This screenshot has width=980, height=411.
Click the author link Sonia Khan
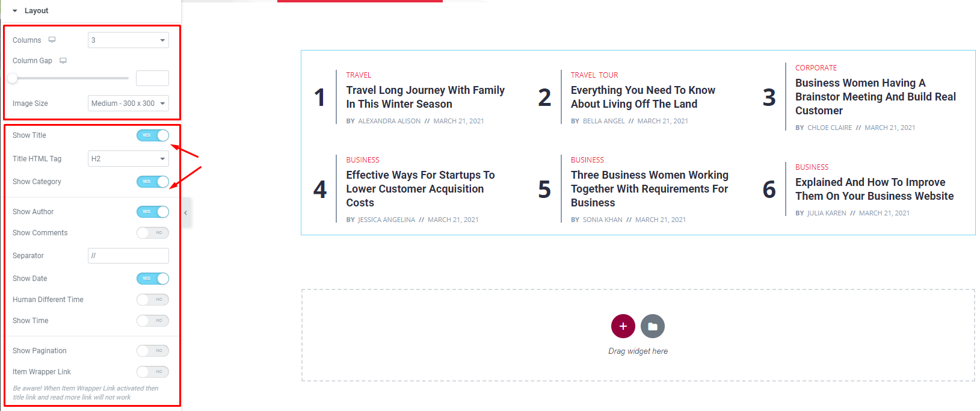pyautogui.click(x=603, y=219)
